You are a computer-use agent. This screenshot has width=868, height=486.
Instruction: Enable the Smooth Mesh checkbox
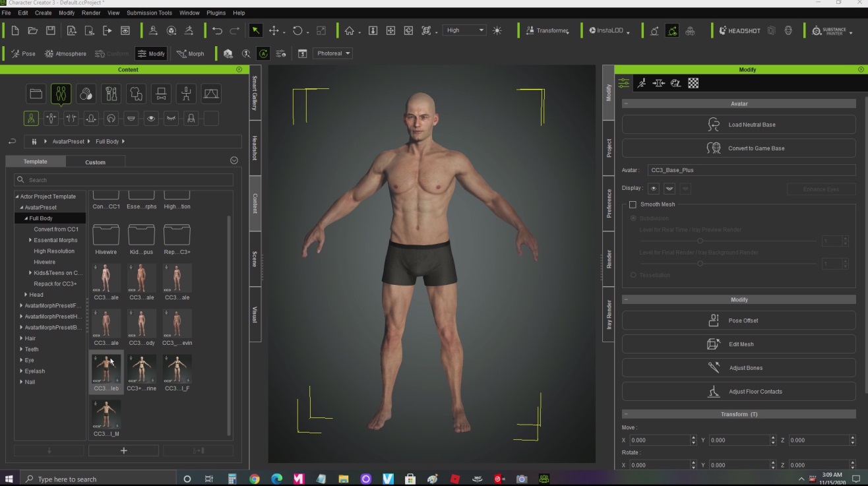(633, 204)
